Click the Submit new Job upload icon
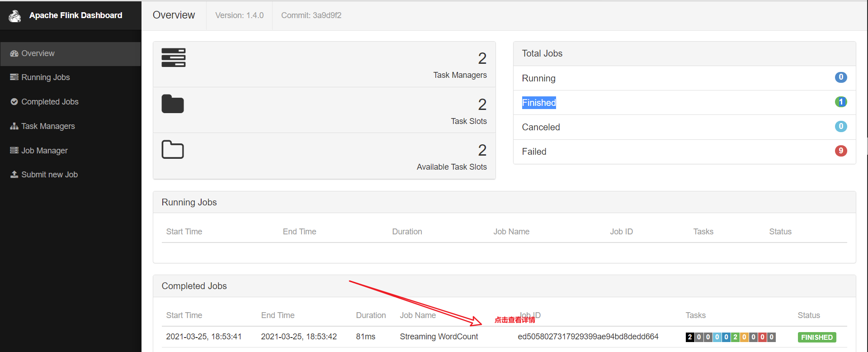Viewport: 868px width, 352px height. (x=14, y=175)
